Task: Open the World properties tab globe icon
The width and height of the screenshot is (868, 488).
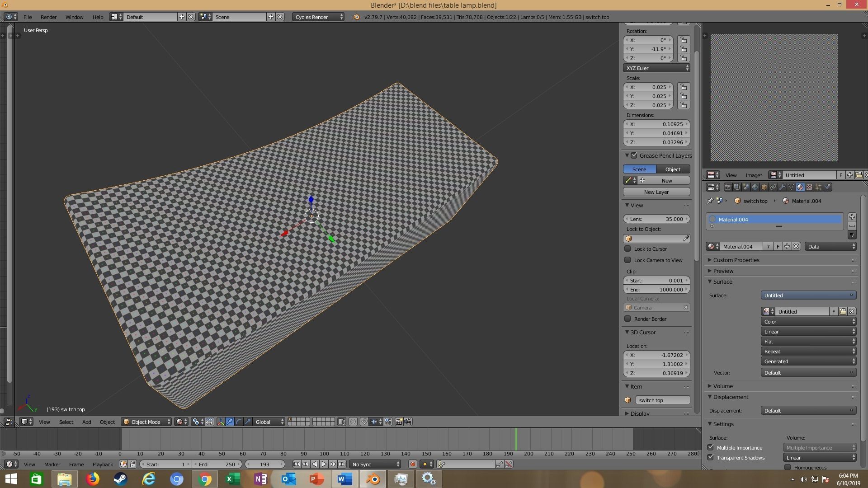Action: coord(755,187)
